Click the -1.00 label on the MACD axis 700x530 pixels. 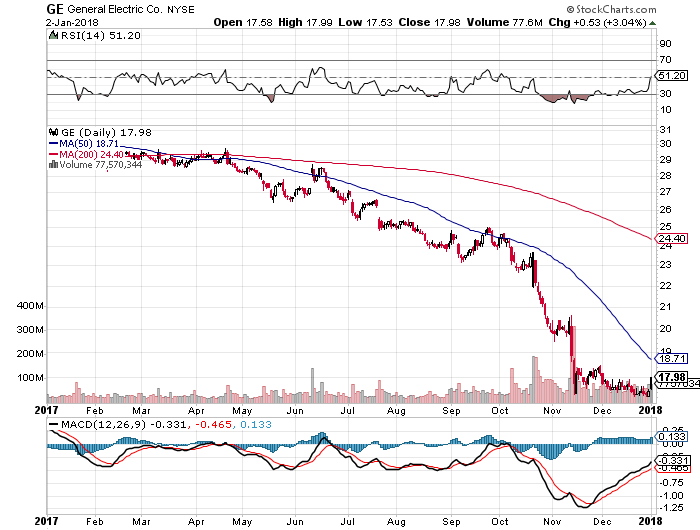[x=671, y=496]
